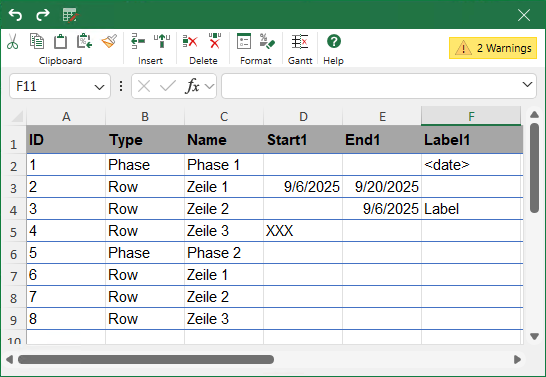Image resolution: width=546 pixels, height=377 pixels.
Task: Open Help with the question mark icon
Action: tap(334, 41)
